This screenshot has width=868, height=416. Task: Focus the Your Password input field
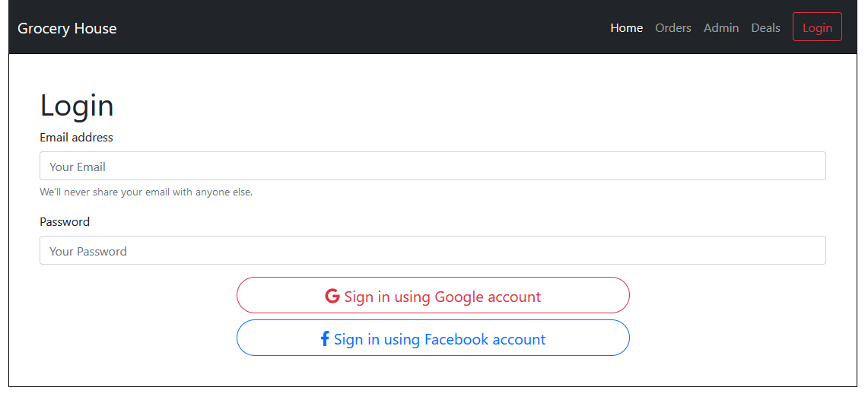tap(432, 251)
